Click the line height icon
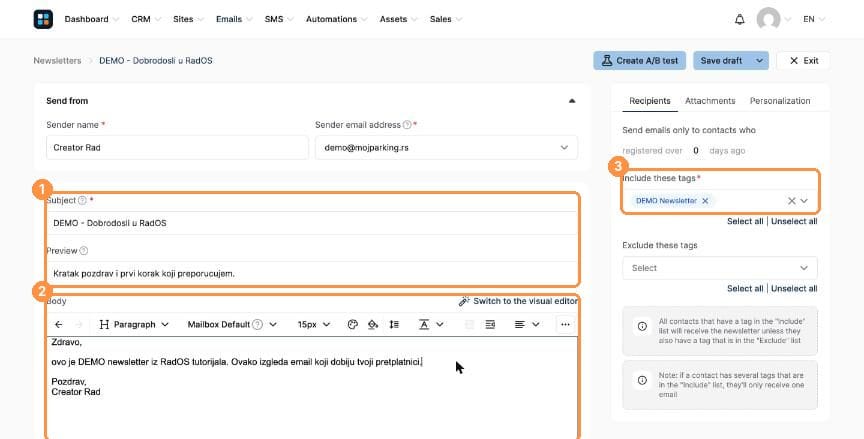This screenshot has height=439, width=864. (394, 324)
